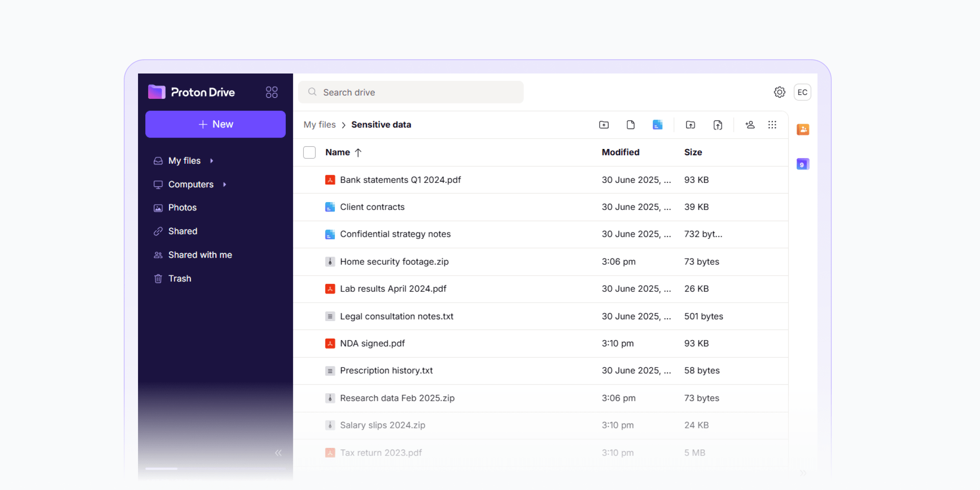Switch to grid layout view icon
The height and width of the screenshot is (490, 980).
point(772,125)
